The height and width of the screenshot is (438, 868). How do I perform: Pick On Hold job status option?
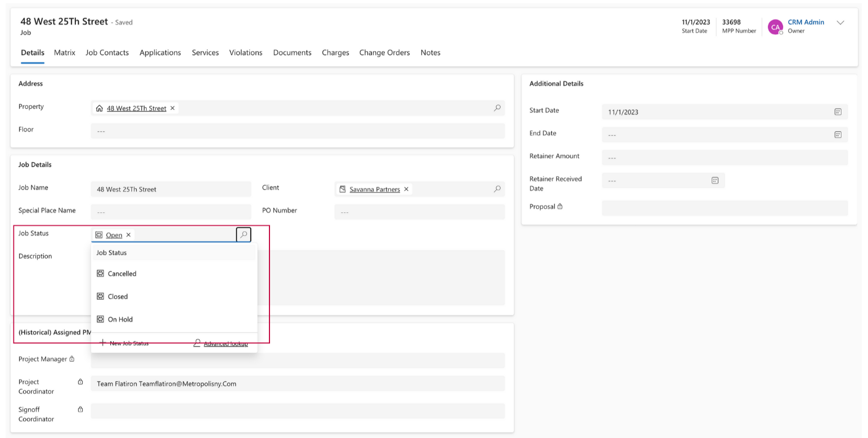[x=120, y=319]
